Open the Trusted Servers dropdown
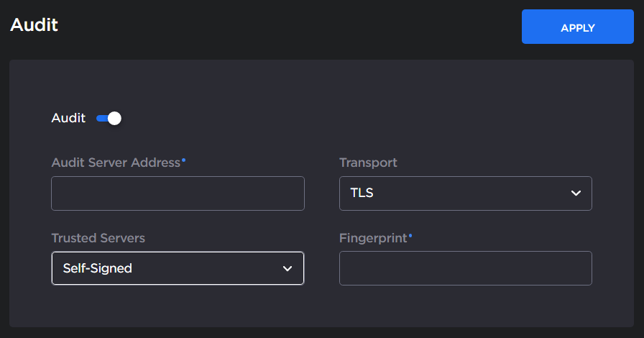The image size is (644, 338). click(x=178, y=268)
